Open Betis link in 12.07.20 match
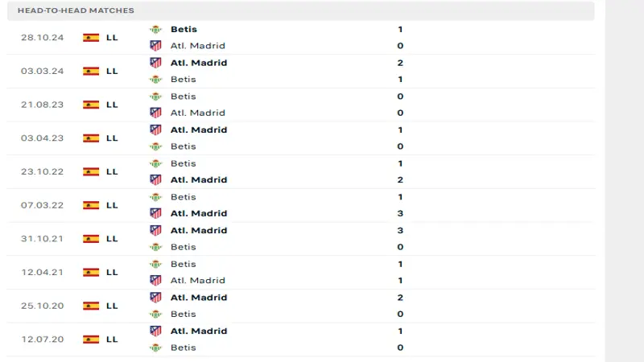Image resolution: width=644 pixels, height=362 pixels. click(183, 348)
